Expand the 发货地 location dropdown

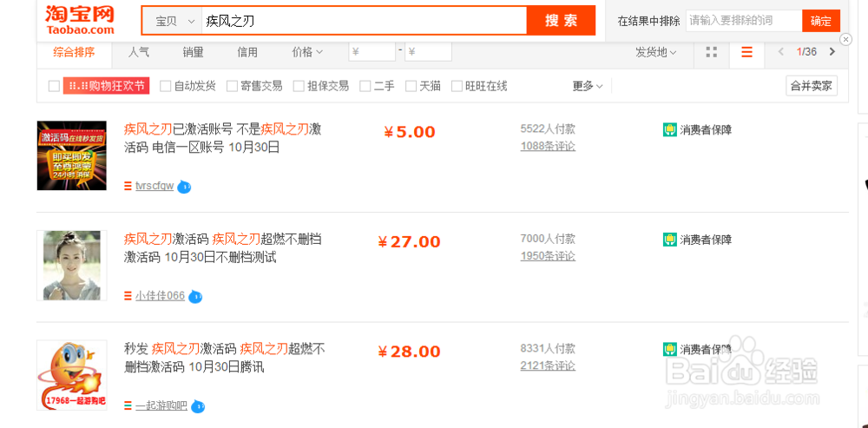(x=655, y=52)
